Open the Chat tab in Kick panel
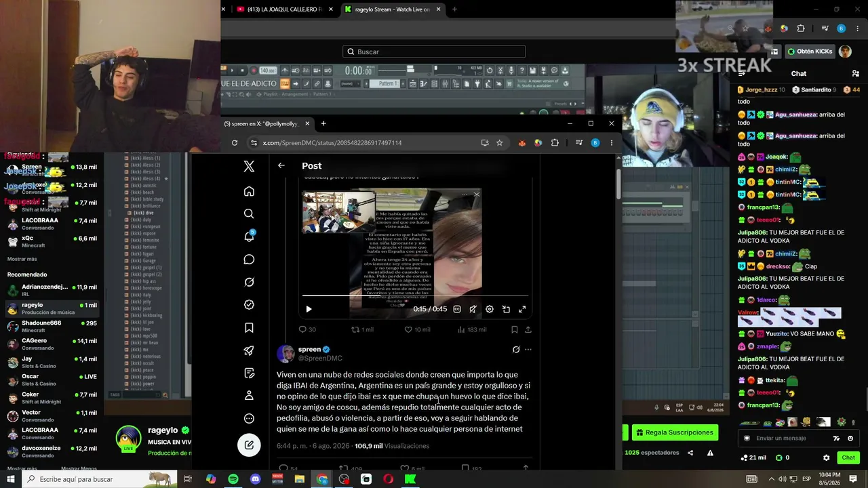Screen dimensions: 868x488 799,73
